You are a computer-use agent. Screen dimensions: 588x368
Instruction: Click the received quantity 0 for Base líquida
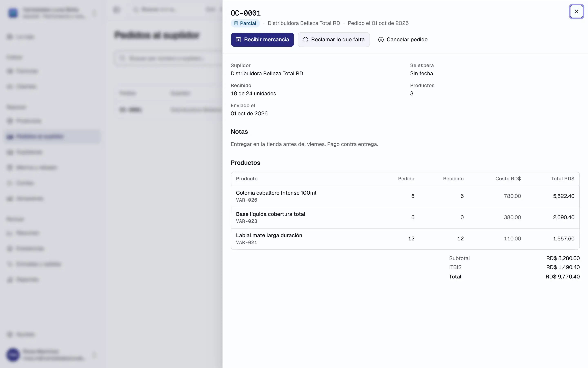(x=462, y=217)
